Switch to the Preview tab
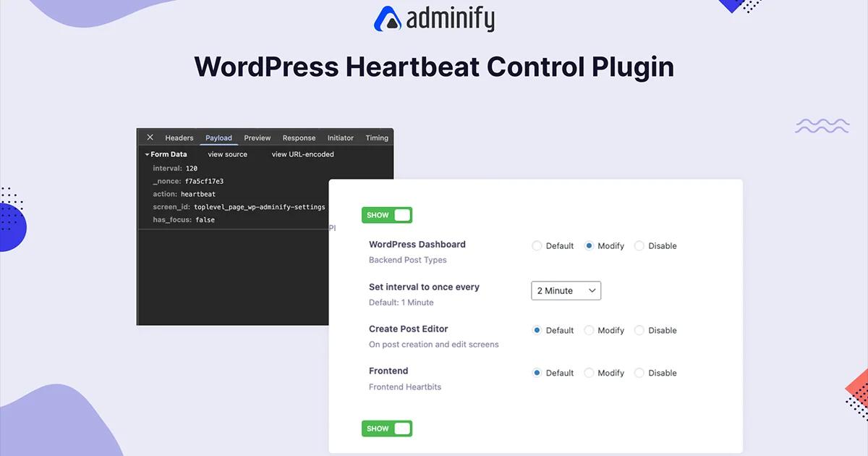This screenshot has height=456, width=868. (257, 138)
